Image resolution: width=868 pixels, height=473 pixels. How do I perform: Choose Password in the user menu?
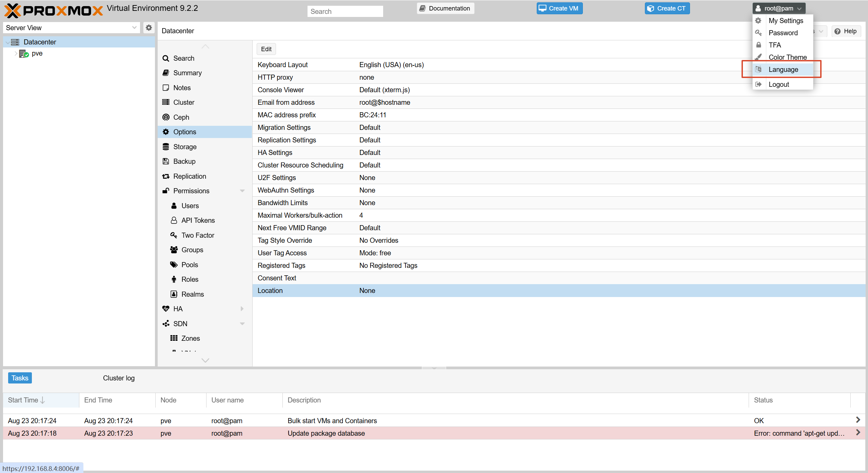pyautogui.click(x=783, y=33)
